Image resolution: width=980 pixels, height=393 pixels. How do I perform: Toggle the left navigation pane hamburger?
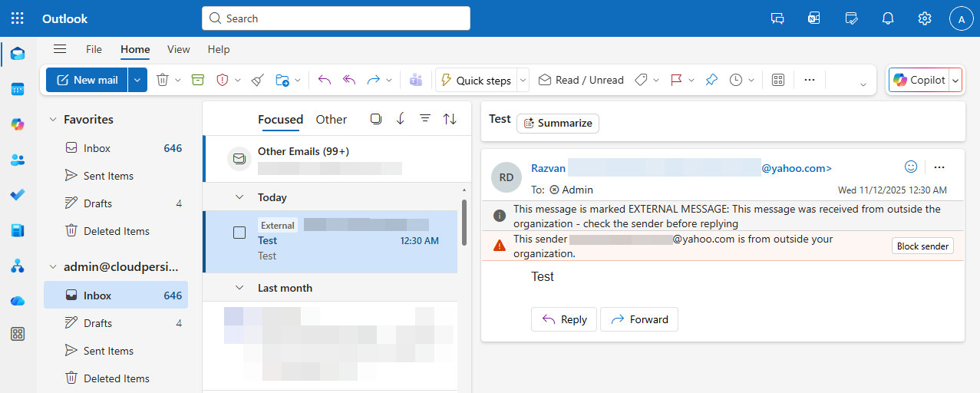(x=60, y=49)
